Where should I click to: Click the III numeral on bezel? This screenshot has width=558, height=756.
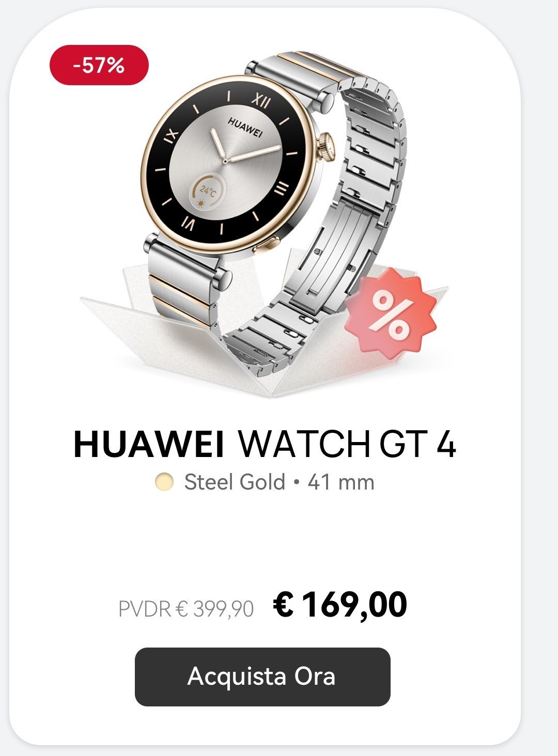pos(280,190)
